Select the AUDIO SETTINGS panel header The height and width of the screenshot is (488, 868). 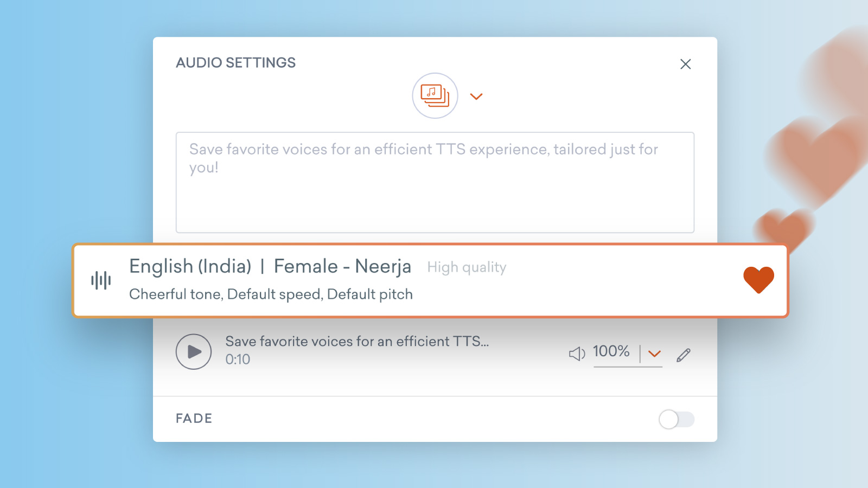pos(235,63)
